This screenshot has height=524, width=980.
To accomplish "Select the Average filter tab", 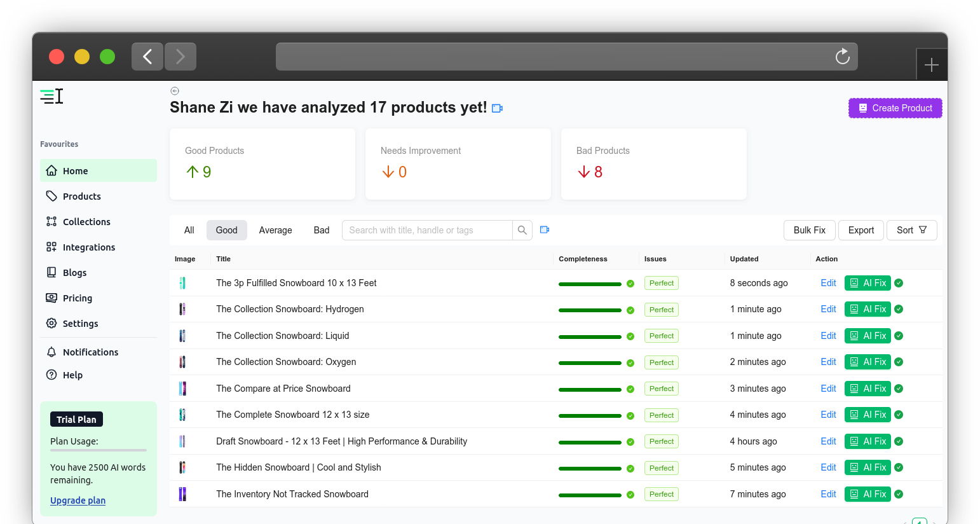I will point(276,230).
